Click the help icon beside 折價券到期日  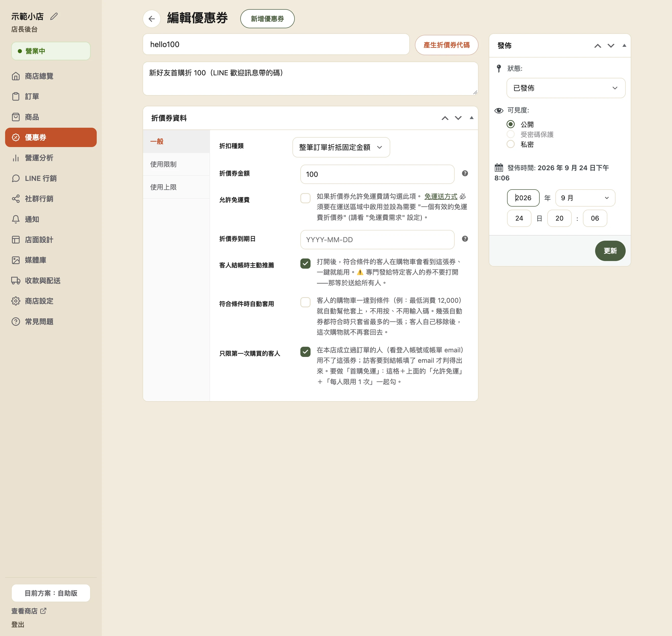click(x=465, y=239)
